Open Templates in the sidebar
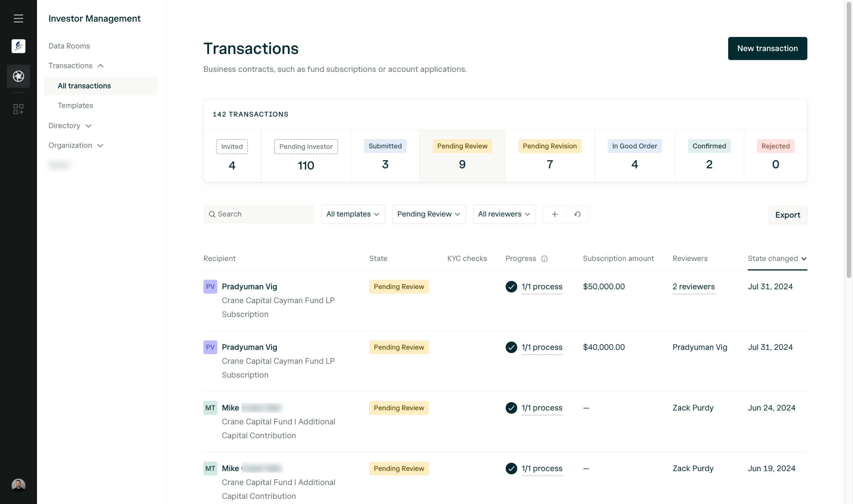The height and width of the screenshot is (504, 853). [x=75, y=106]
